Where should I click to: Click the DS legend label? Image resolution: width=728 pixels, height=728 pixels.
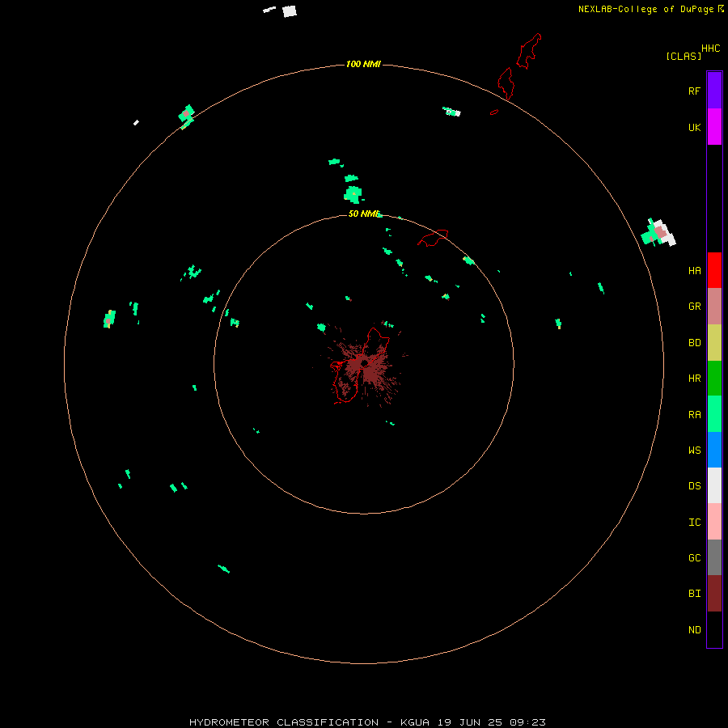[694, 485]
